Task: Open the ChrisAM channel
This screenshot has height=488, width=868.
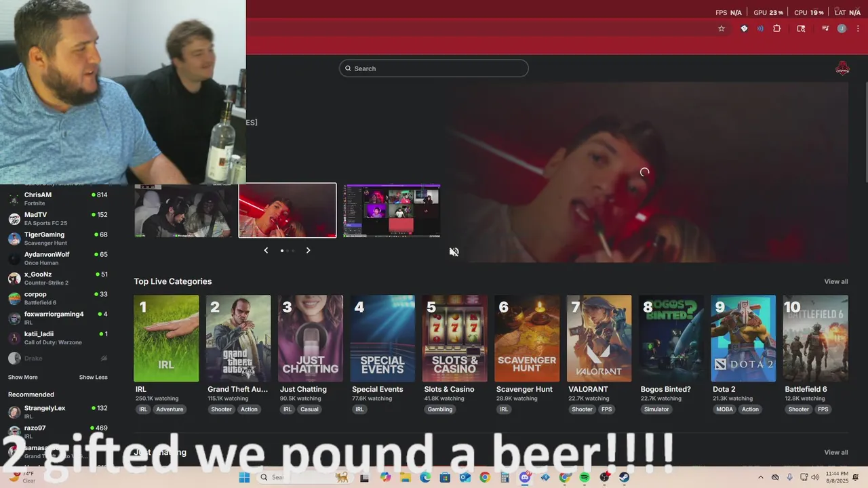Action: point(58,199)
